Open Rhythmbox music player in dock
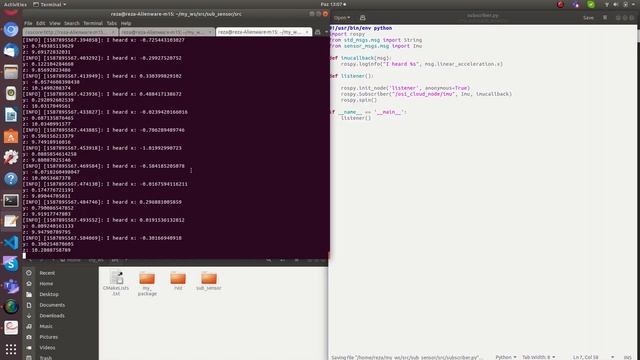 tap(11, 93)
